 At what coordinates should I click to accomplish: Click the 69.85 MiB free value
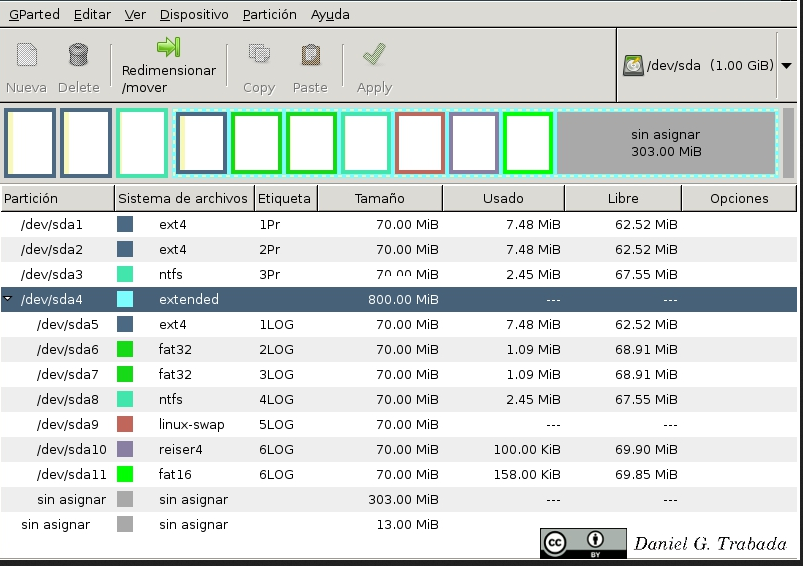click(x=646, y=474)
